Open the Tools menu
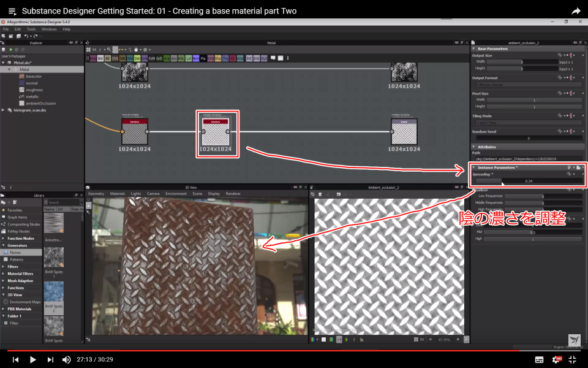Screen dimensions: 588x368 pos(31,29)
